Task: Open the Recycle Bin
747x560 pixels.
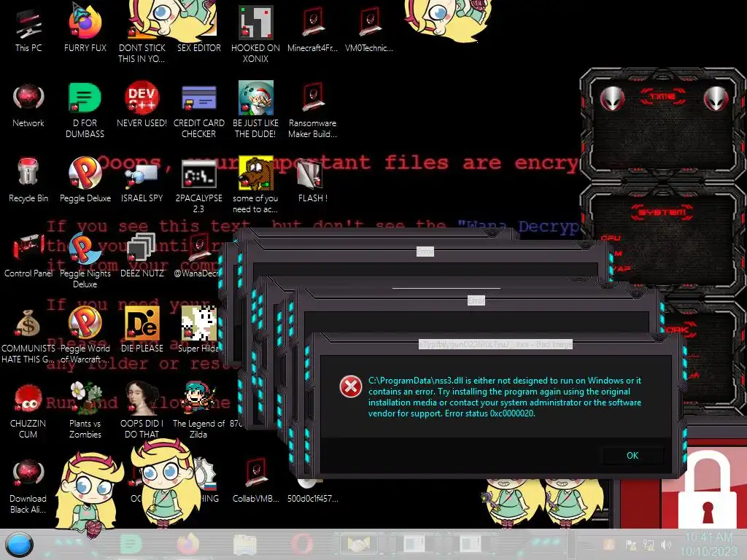Action: [28, 180]
